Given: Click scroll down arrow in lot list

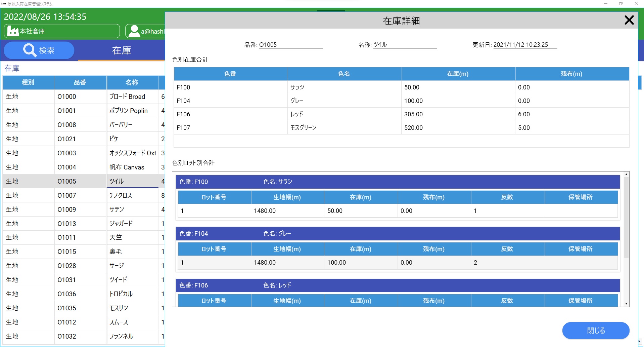Looking at the screenshot, I should click(x=626, y=304).
